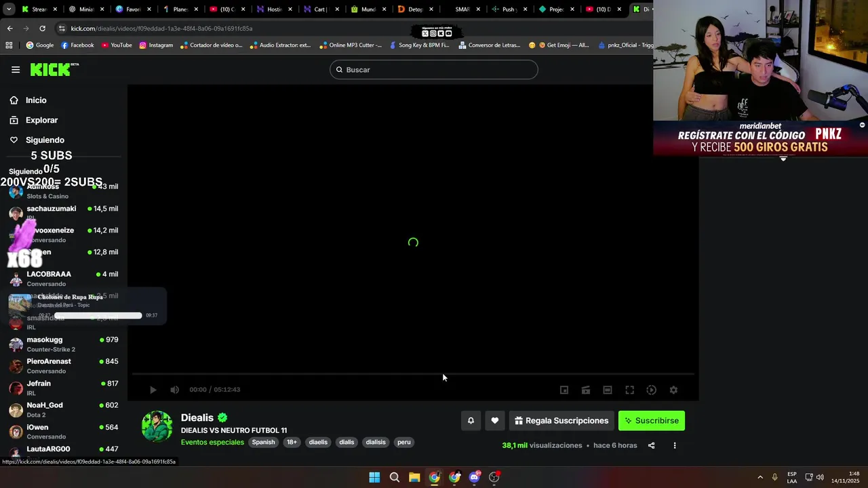The image size is (868, 488).
Task: Enable theater mode view
Action: (x=608, y=390)
